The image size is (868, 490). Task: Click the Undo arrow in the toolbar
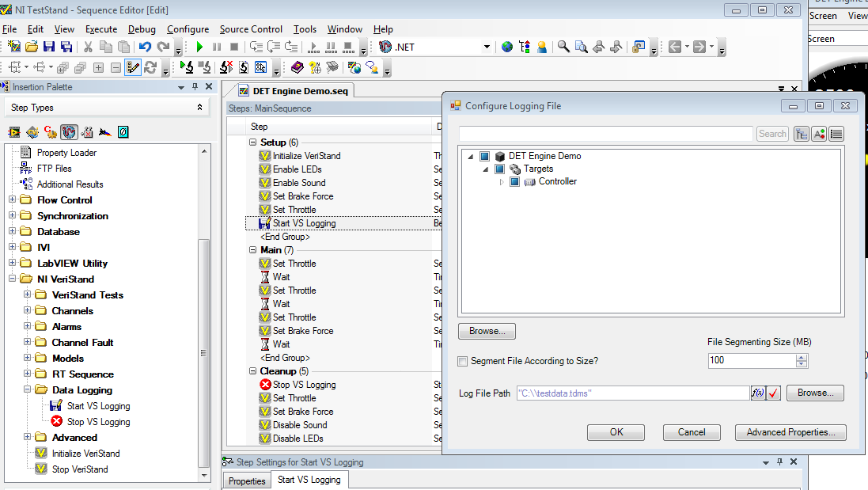pyautogui.click(x=145, y=47)
